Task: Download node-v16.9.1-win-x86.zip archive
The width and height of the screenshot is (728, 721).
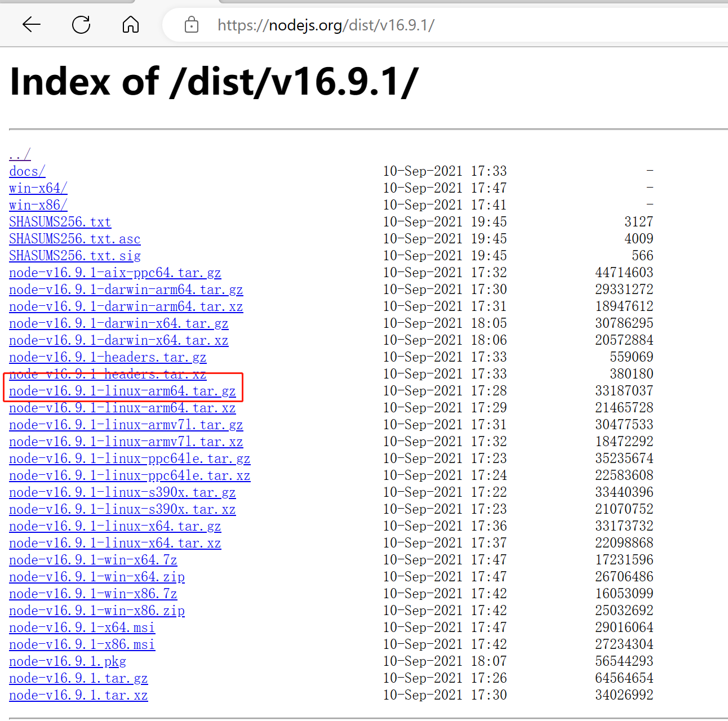Action: (x=97, y=611)
